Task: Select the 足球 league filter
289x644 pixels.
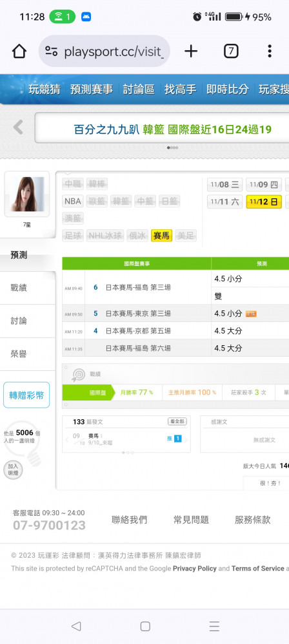Action: coord(73,235)
